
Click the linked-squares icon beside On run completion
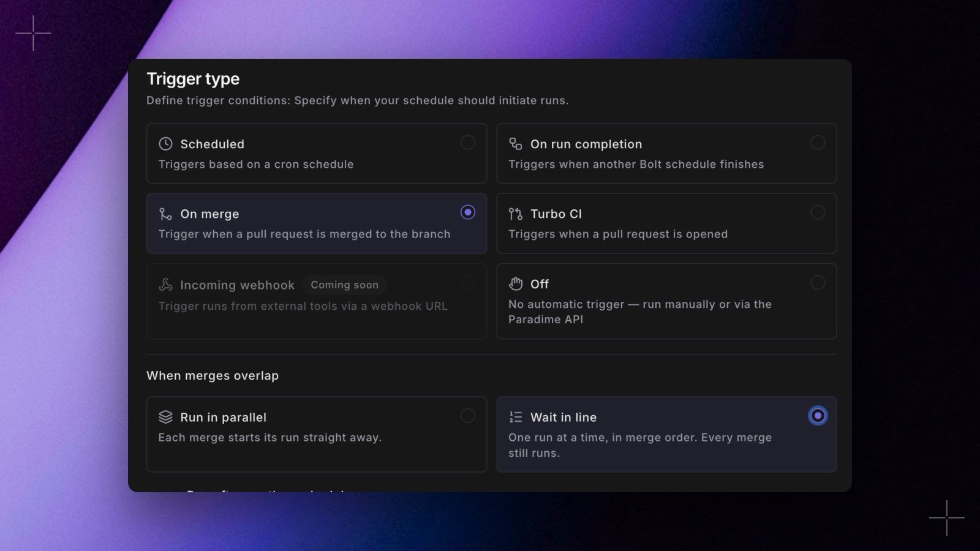[516, 144]
